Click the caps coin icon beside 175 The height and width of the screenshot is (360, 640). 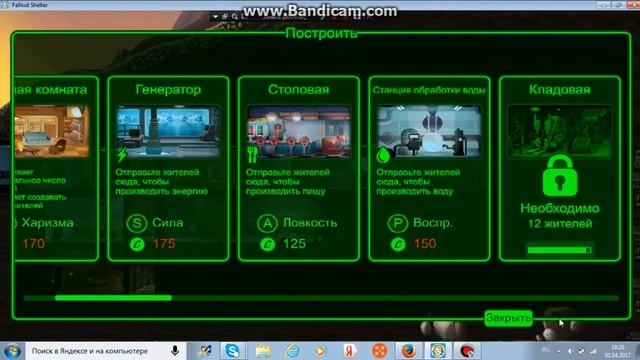[x=137, y=244]
